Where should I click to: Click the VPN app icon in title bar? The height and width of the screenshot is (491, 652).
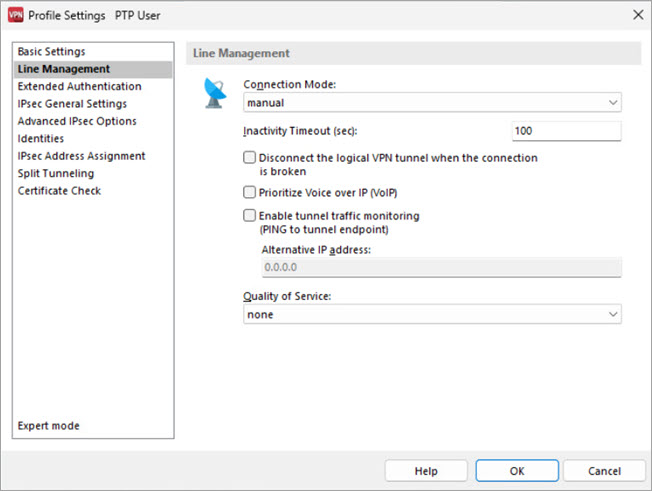tap(15, 15)
